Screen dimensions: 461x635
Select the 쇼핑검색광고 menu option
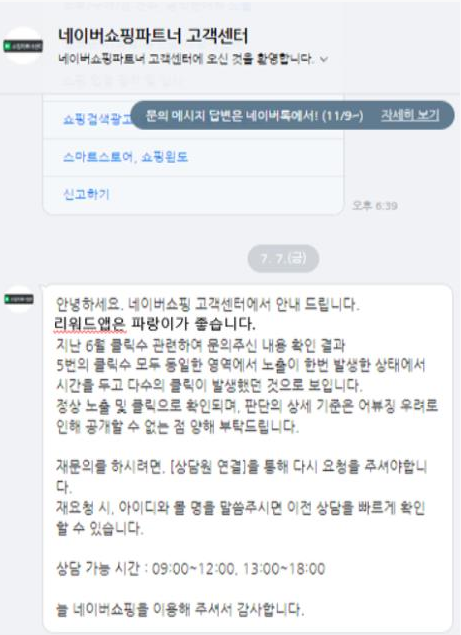pos(97,119)
